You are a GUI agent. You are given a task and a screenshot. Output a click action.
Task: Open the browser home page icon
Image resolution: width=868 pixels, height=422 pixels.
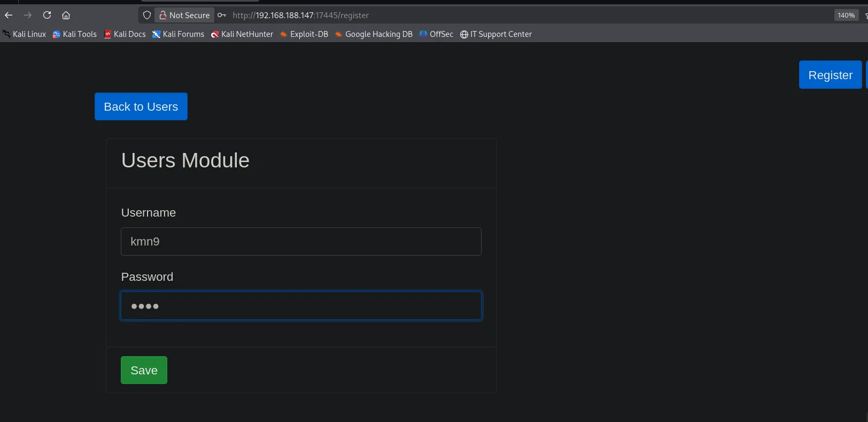tap(66, 15)
